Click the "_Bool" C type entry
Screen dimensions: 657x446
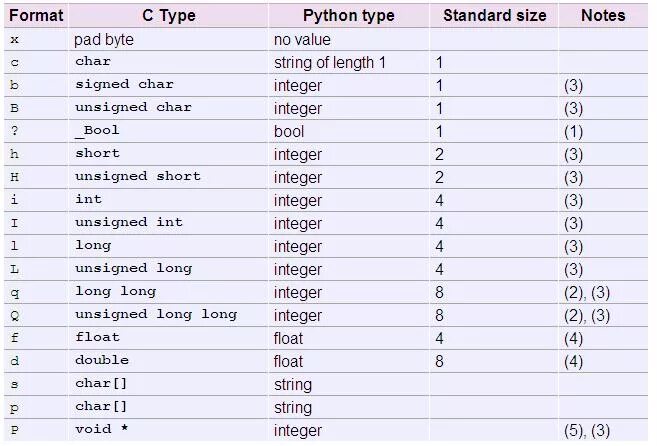pos(97,131)
